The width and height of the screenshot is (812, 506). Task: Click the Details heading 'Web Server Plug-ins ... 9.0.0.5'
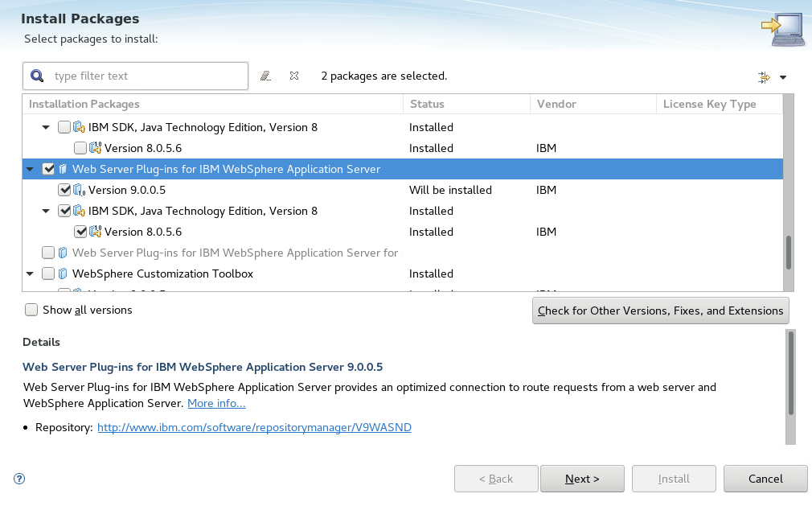coord(203,367)
